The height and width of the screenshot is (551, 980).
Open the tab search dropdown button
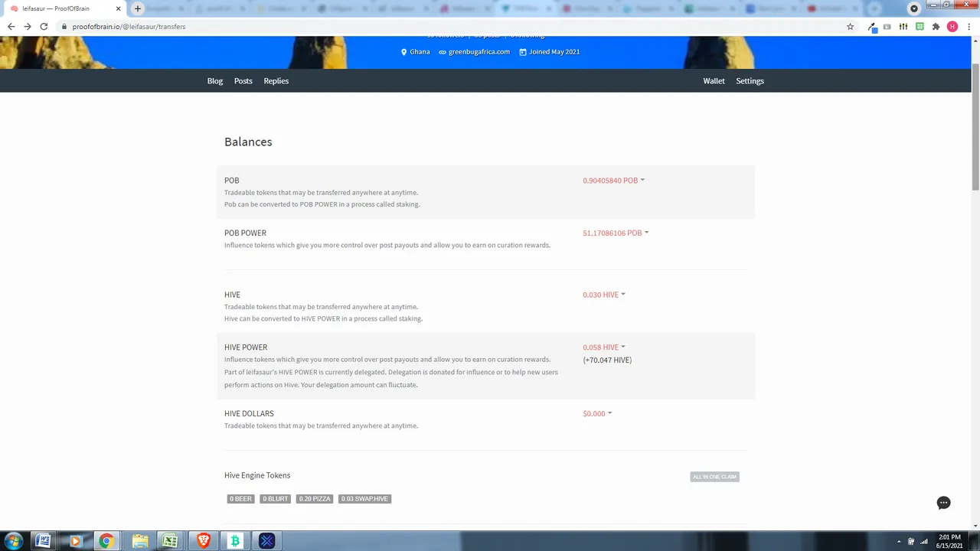(x=913, y=8)
